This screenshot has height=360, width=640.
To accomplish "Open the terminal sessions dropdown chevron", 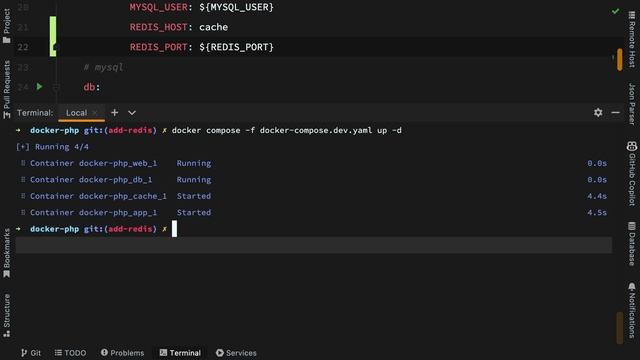I will 132,113.
